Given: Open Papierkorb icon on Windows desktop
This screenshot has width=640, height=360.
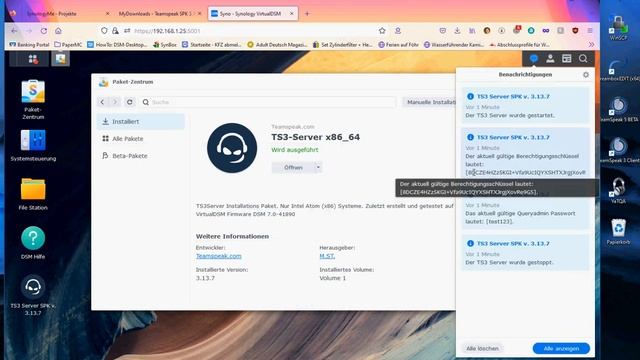Looking at the screenshot, I should click(x=618, y=232).
